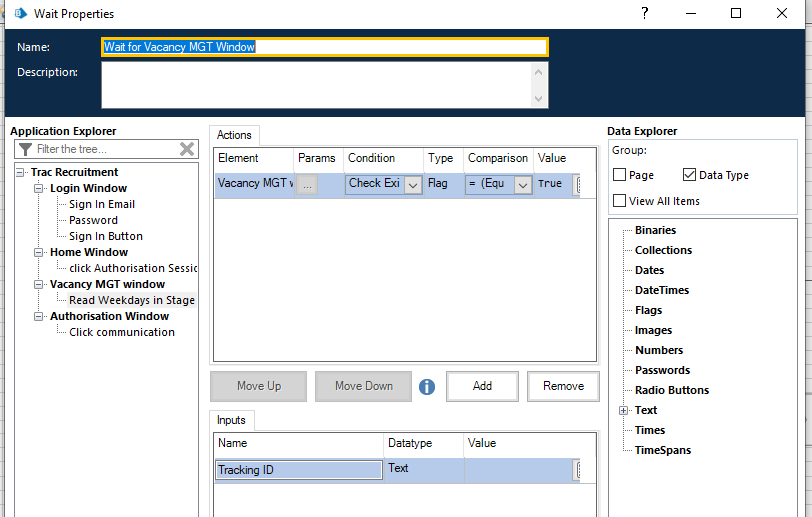Viewport: 812px width, 517px height.
Task: Open expression editor icon for Tracking ID value
Action: [x=580, y=469]
